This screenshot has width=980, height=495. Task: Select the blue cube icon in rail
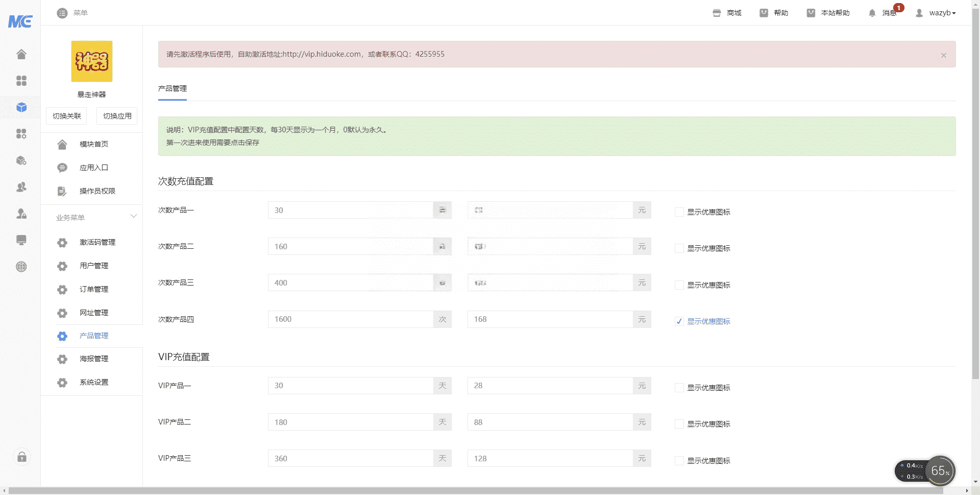point(21,107)
